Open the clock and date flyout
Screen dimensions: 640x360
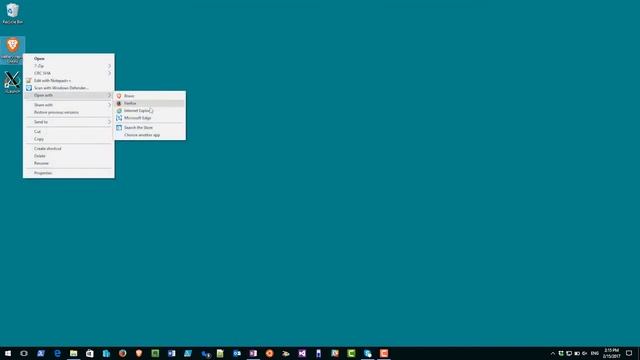[x=611, y=353]
